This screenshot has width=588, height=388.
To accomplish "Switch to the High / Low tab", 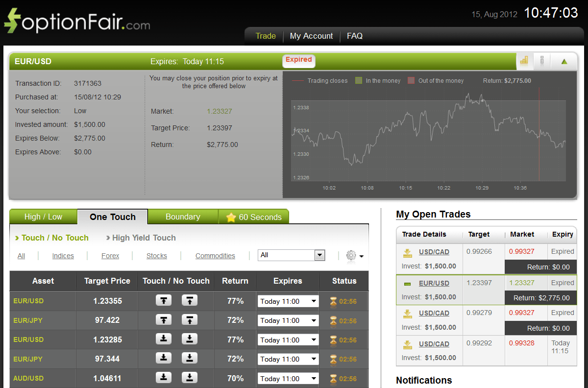I will coord(43,217).
